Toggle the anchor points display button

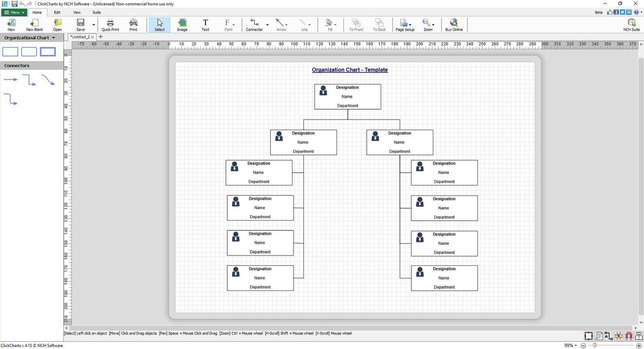pyautogui.click(x=589, y=336)
